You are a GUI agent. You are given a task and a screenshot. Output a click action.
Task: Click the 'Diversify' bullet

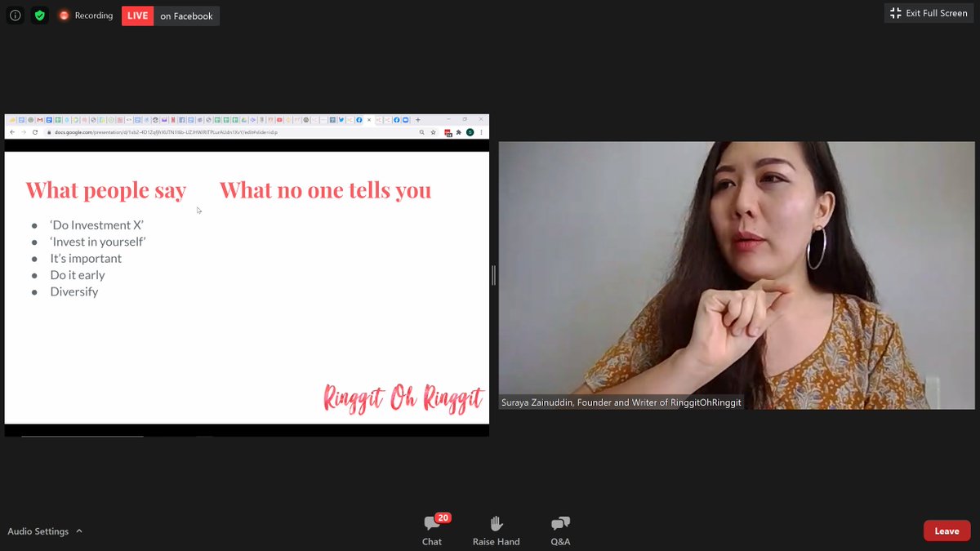(x=73, y=292)
